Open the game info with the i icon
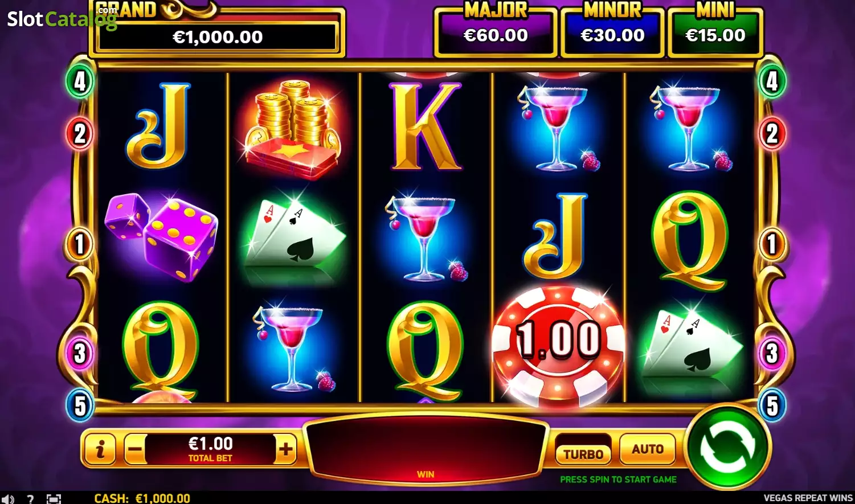The height and width of the screenshot is (504, 855). click(100, 450)
